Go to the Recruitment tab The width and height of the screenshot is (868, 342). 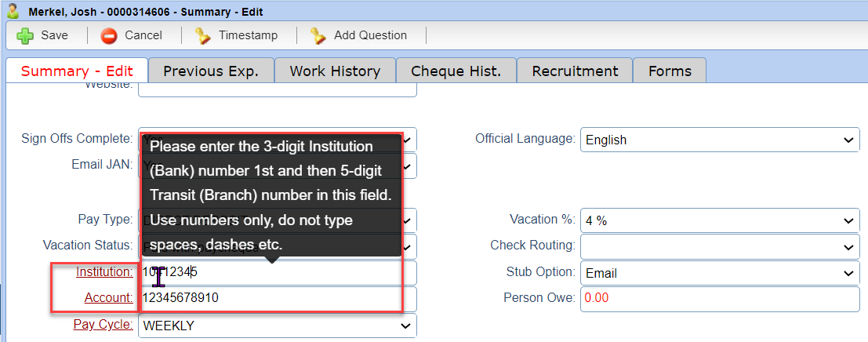click(575, 71)
